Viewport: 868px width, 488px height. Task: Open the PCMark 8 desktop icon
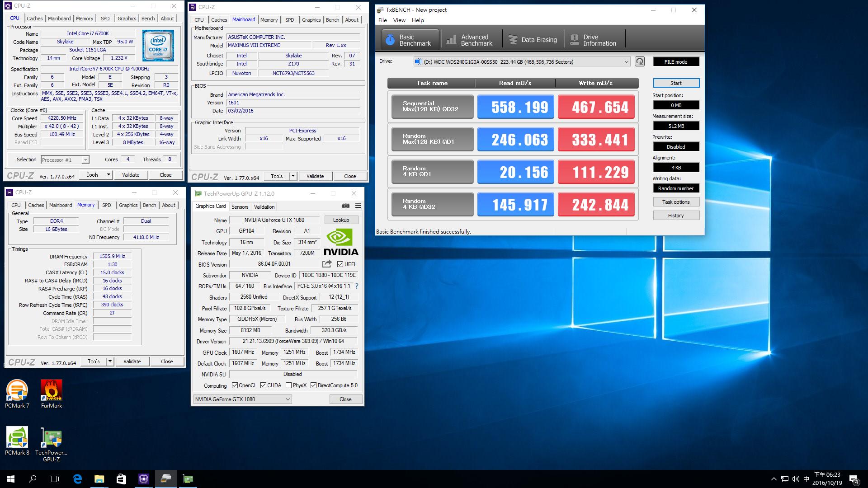point(17,437)
